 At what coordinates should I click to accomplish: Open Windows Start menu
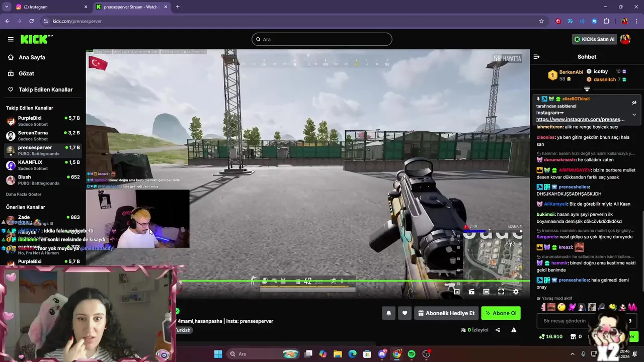tap(218, 354)
